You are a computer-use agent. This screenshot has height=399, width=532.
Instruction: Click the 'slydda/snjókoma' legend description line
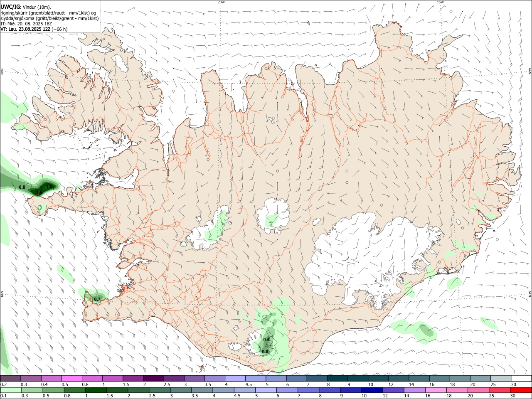pyautogui.click(x=49, y=18)
